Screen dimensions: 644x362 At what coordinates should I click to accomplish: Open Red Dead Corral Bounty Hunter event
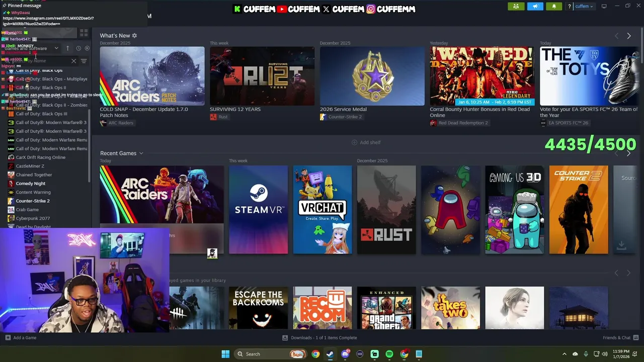click(482, 76)
